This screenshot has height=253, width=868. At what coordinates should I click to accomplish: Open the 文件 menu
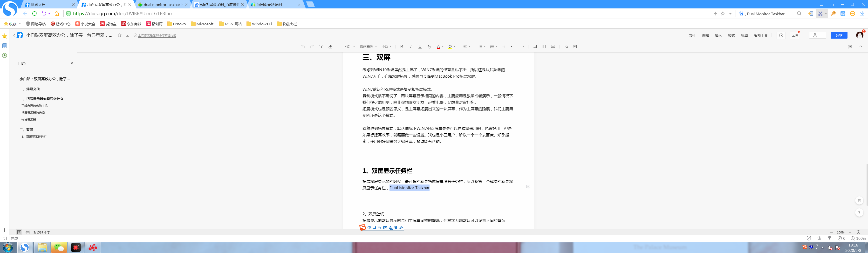click(x=692, y=35)
